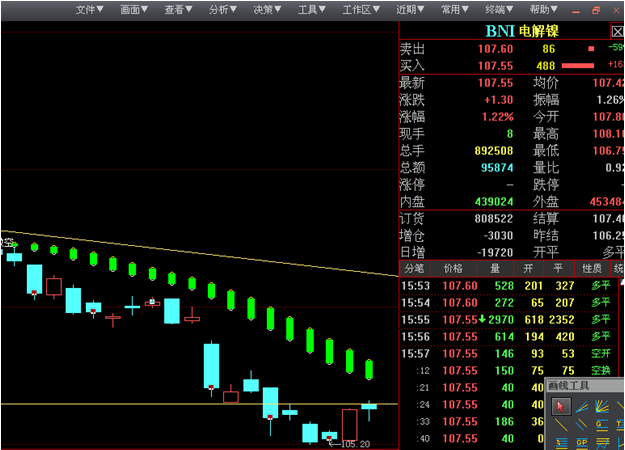Click the 内盘 value 439024
The width and height of the screenshot is (625, 450).
(494, 202)
